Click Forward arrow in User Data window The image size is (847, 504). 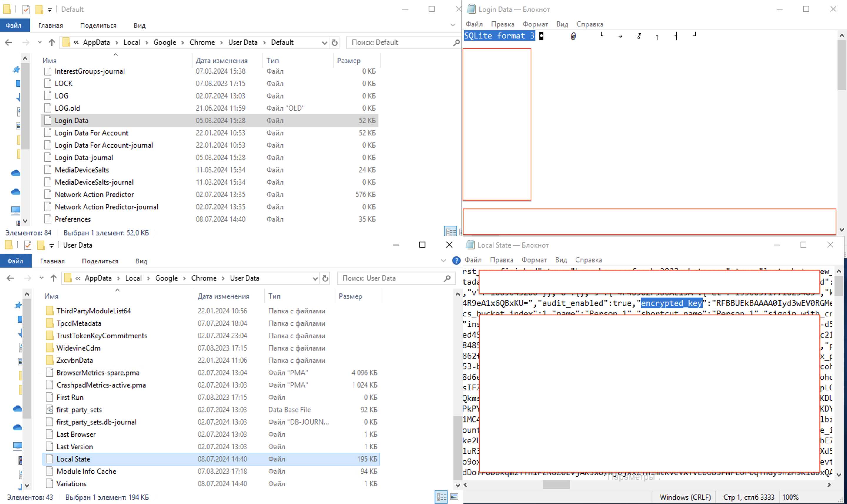coord(28,278)
